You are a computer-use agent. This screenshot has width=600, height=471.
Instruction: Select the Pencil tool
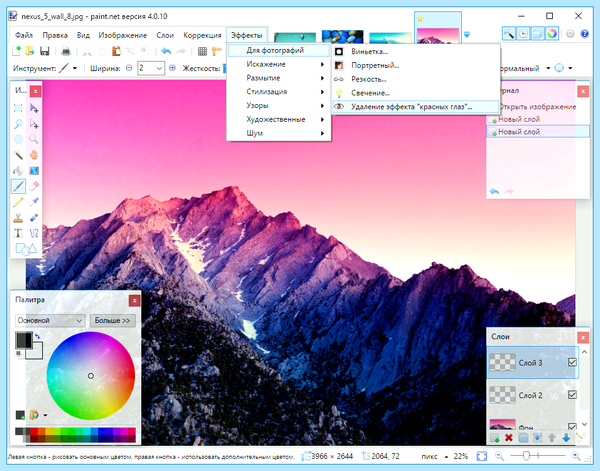pyautogui.click(x=18, y=202)
